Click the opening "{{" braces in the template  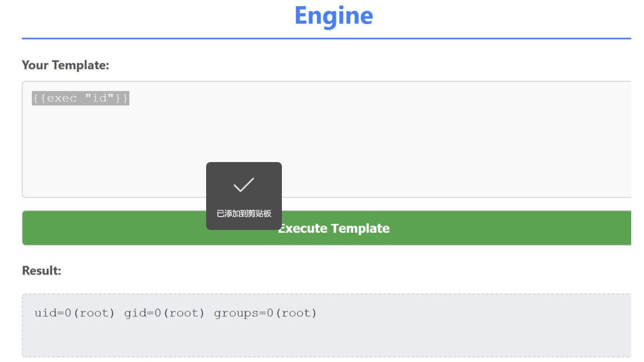(39, 99)
